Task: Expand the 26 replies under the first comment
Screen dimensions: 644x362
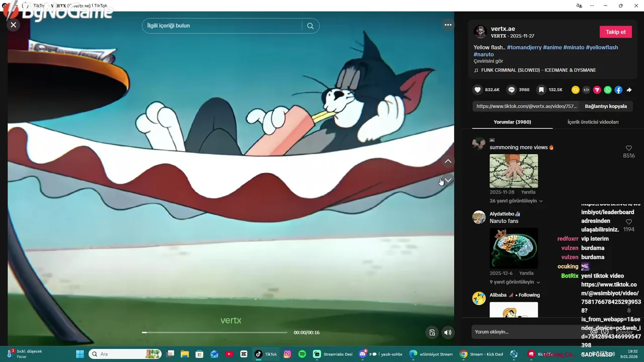Action: 516,201
